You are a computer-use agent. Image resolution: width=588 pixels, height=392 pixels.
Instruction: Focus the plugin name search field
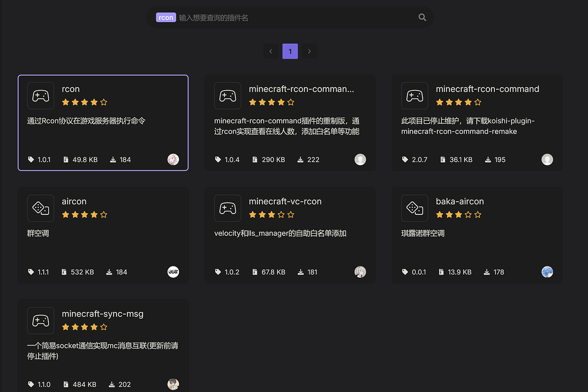coord(295,18)
